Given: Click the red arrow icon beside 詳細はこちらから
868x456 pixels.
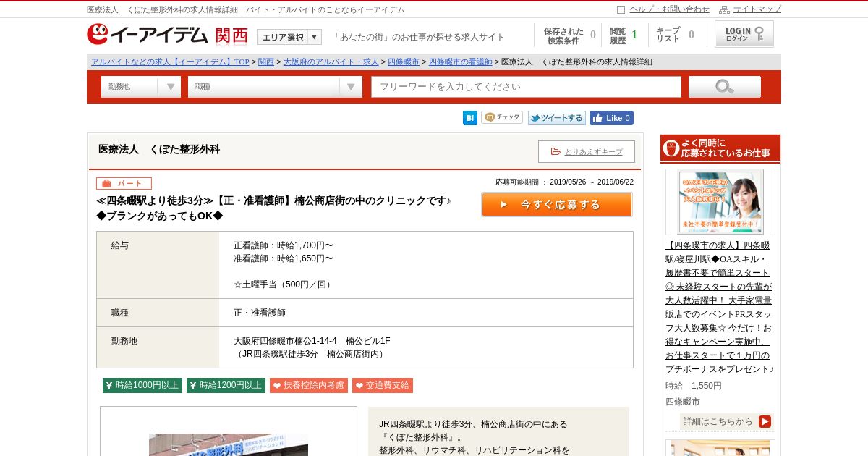Looking at the screenshot, I should click(765, 421).
